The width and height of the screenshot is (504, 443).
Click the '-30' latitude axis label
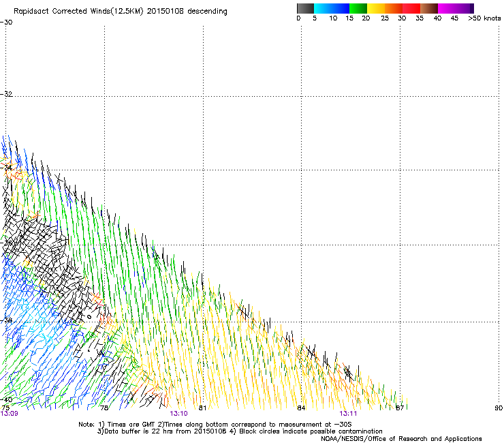(x=6, y=22)
